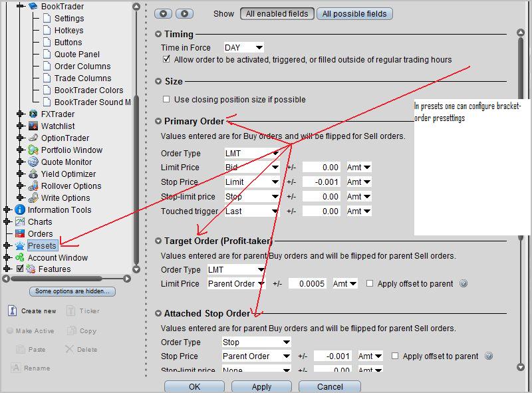Click the expand-all right arrow button
The image size is (532, 393).
tap(185, 13)
